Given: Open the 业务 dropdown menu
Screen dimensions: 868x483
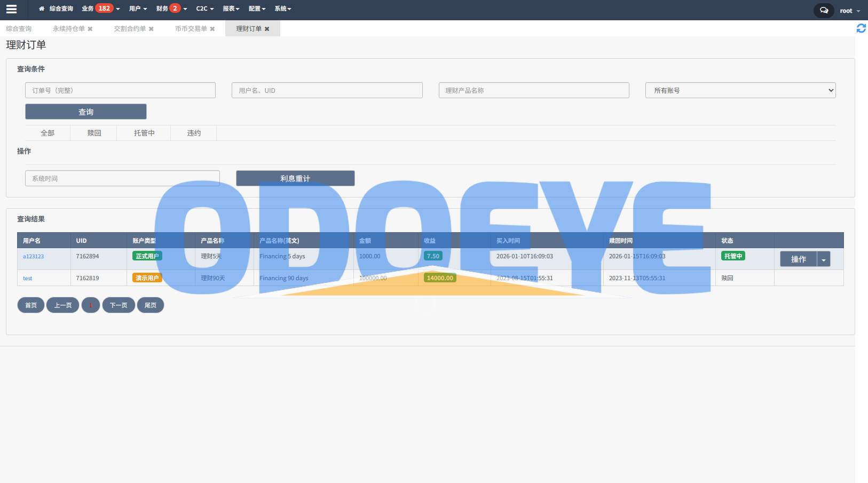Looking at the screenshot, I should coord(100,9).
